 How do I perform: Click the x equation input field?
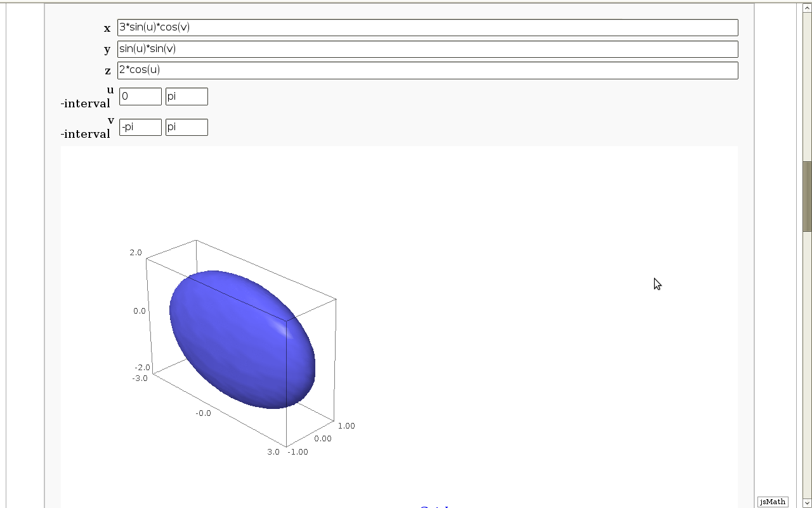pyautogui.click(x=427, y=27)
